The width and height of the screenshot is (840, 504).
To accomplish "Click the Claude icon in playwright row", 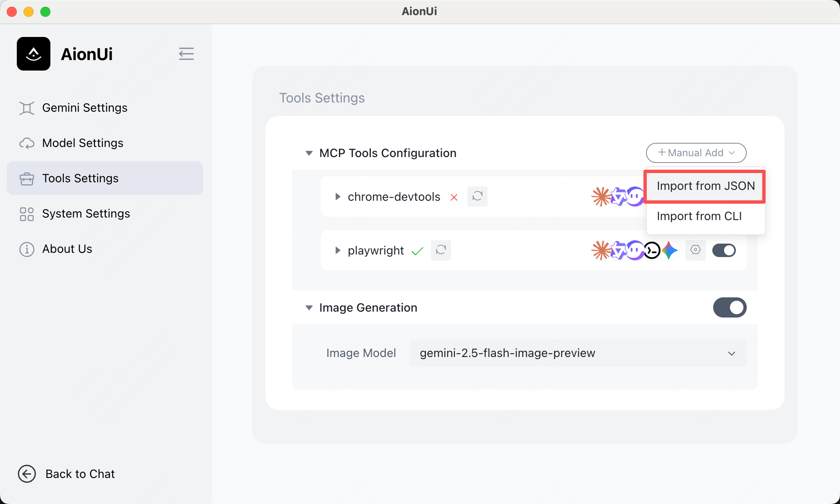I will 601,250.
